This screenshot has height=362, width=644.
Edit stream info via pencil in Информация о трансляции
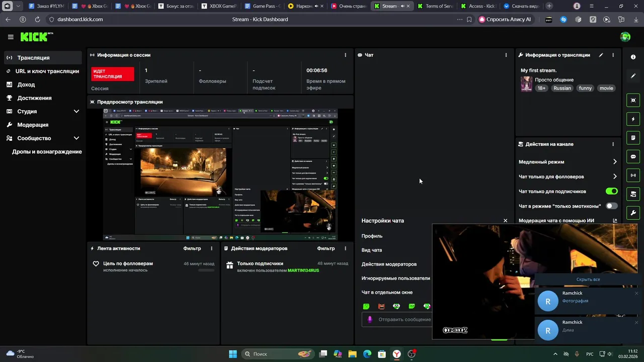coord(601,55)
